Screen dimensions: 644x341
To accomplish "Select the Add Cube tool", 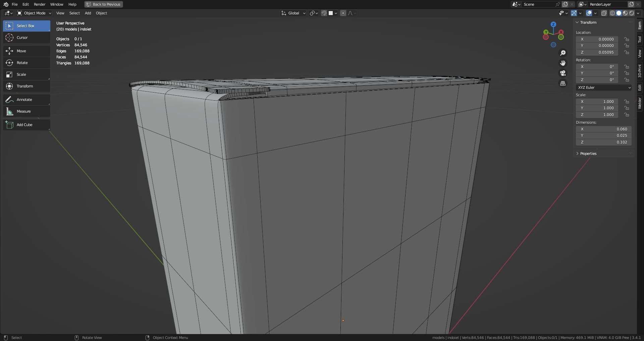I will (x=26, y=125).
